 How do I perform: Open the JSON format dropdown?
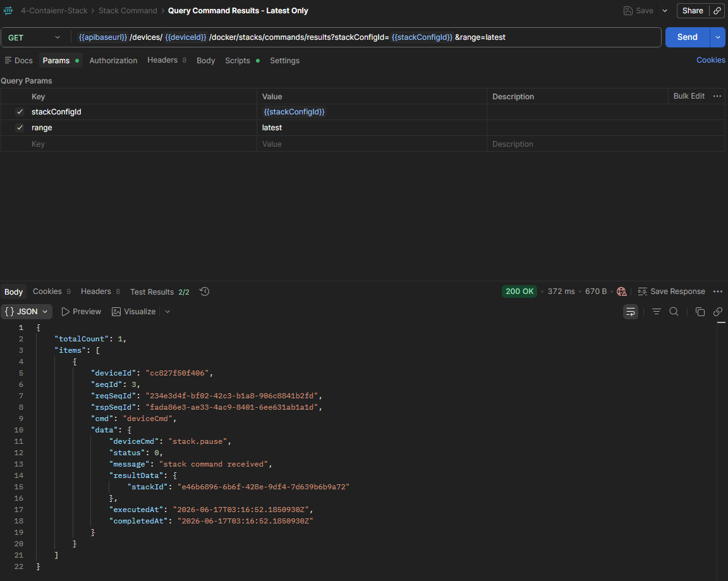pos(27,312)
